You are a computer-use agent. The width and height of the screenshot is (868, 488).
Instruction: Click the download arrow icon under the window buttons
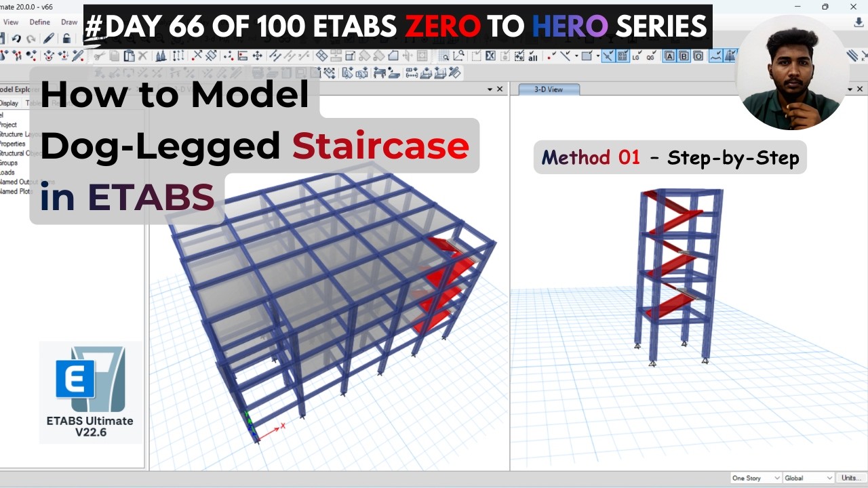coord(859,22)
